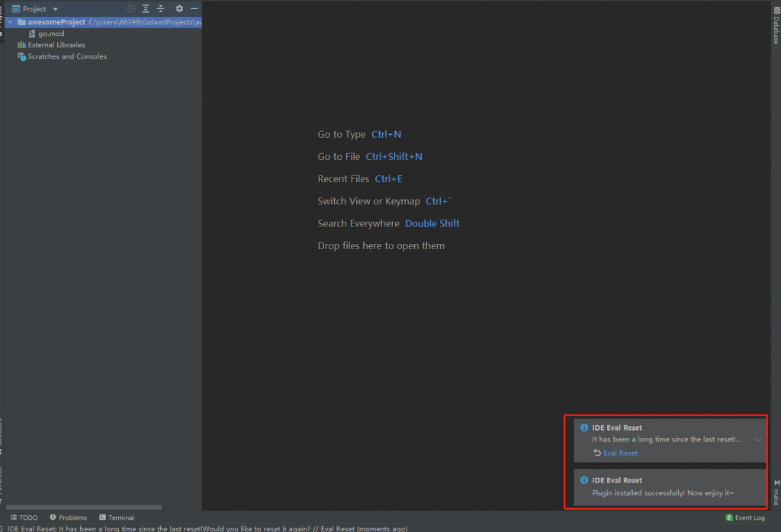This screenshot has height=532, width=781.
Task: Click info icon of first IDE Eval Reset notification
Action: (x=584, y=428)
